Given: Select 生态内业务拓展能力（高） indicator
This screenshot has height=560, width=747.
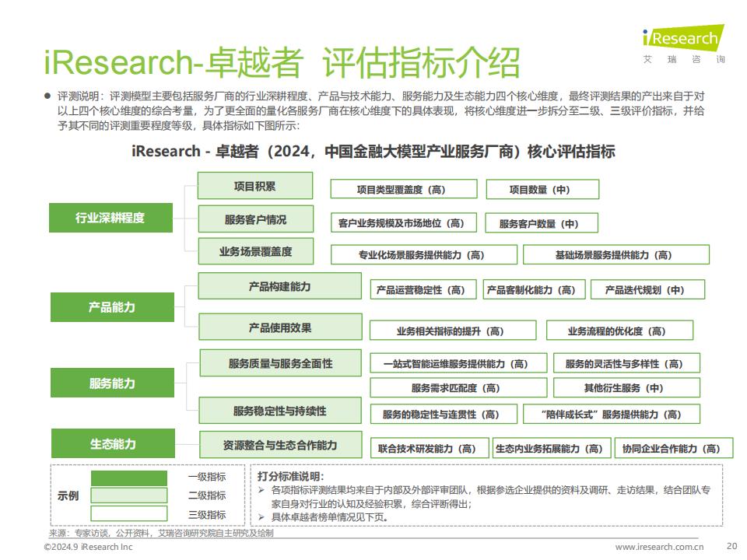Looking at the screenshot, I should point(552,448).
